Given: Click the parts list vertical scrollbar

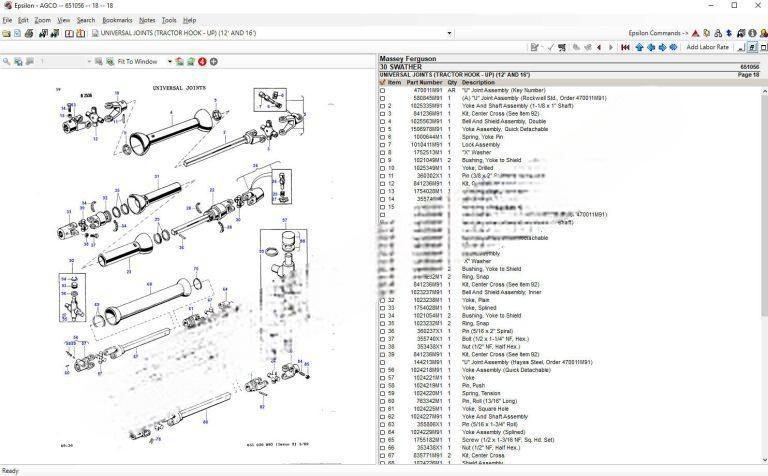Looking at the screenshot, I should pyautogui.click(x=764, y=274).
